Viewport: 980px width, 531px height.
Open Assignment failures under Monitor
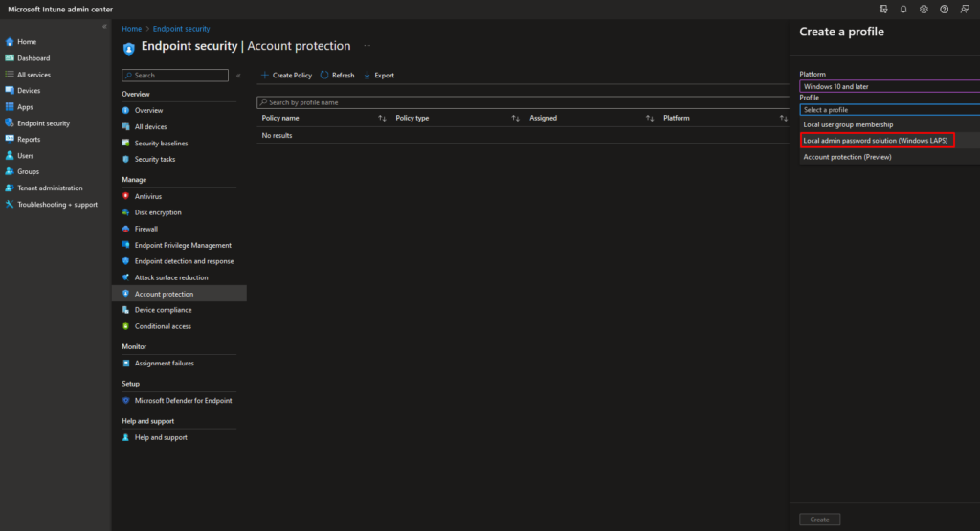(165, 363)
